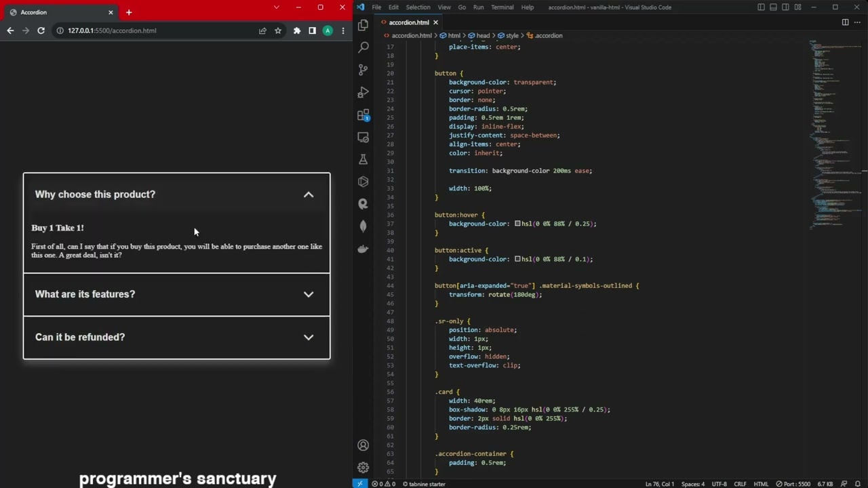Open the Edit menu
Screen dimensions: 868x488
[x=393, y=7]
